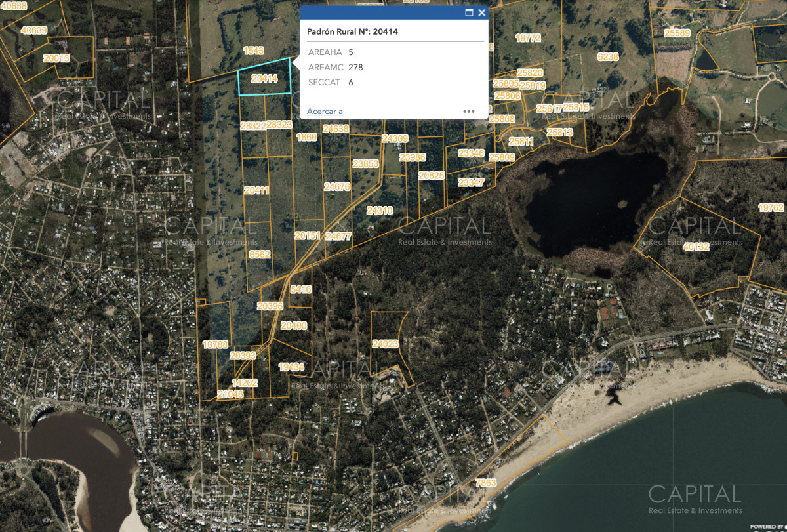The image size is (787, 532).
Task: Click parcel label 1543
Action: (253, 51)
